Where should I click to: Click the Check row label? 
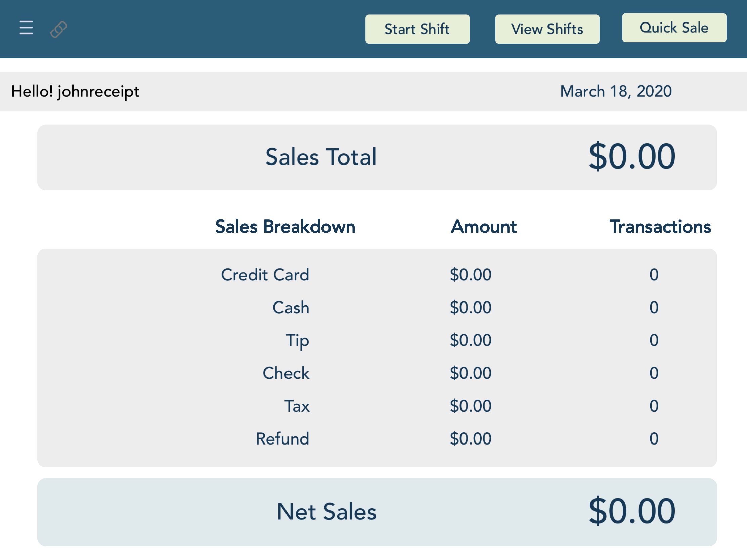click(286, 373)
